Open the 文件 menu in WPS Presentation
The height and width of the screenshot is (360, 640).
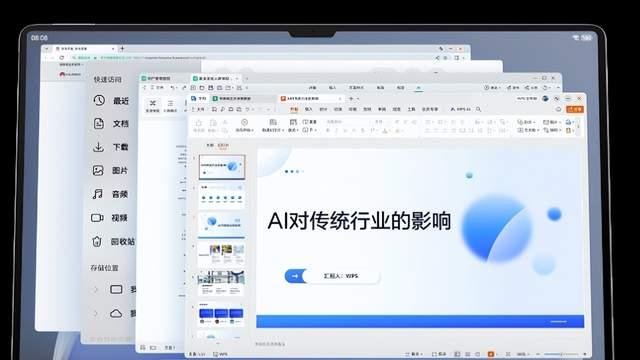198,109
